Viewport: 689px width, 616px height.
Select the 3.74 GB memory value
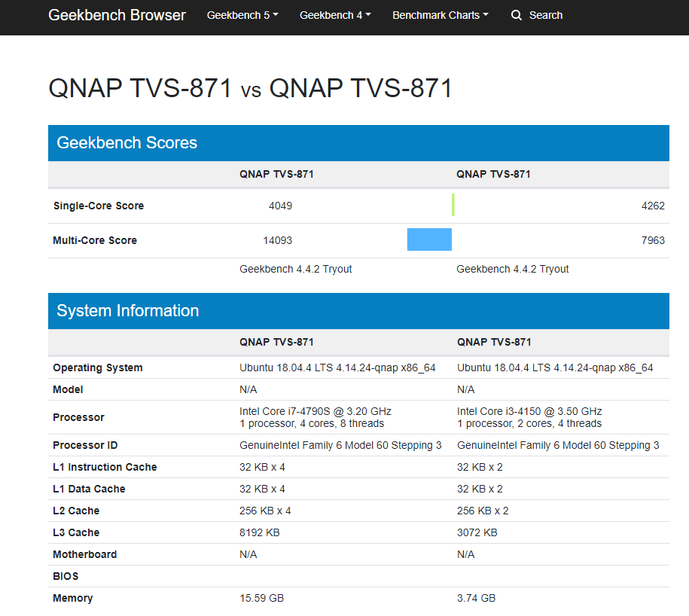pos(476,598)
